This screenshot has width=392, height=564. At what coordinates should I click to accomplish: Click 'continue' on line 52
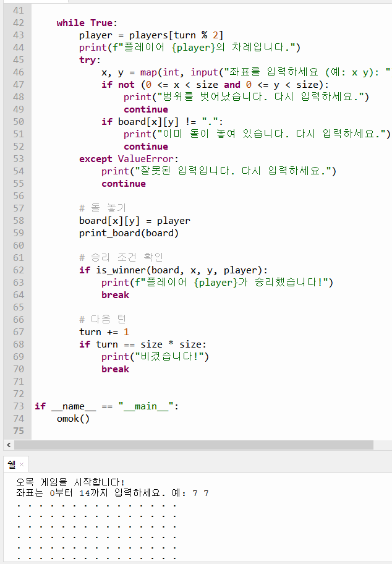click(146, 147)
